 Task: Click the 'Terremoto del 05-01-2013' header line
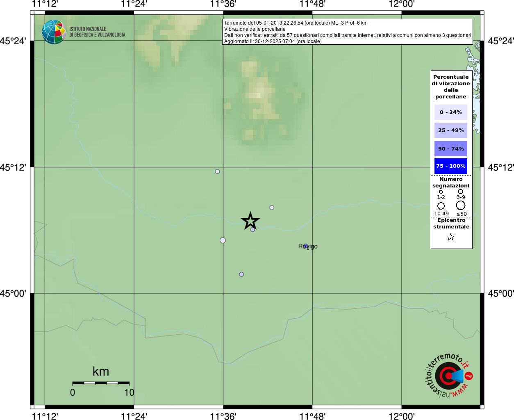296,23
